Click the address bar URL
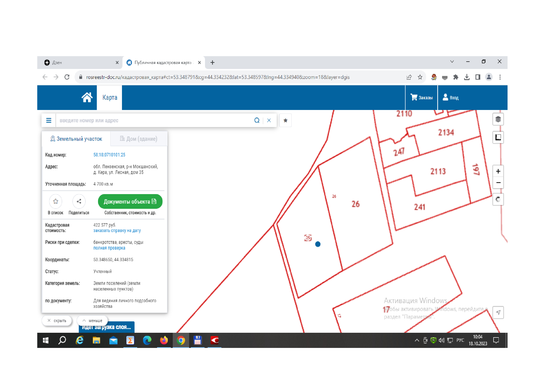 pos(218,77)
